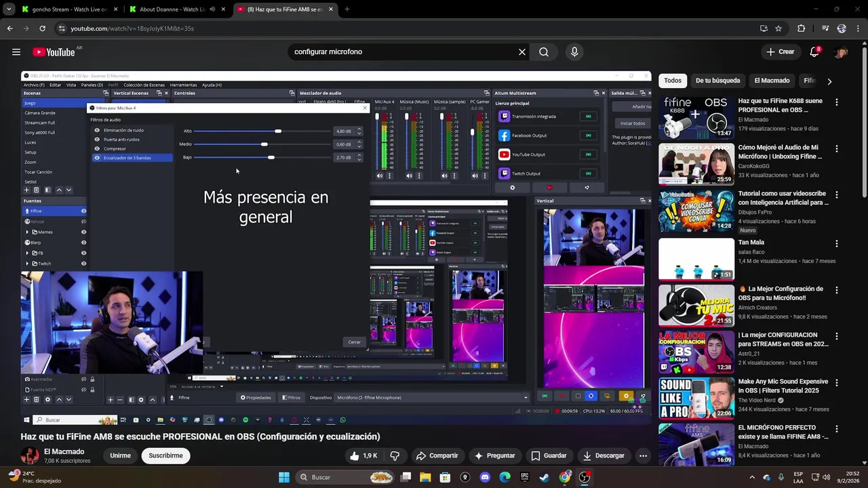Open options for La Mejor Configuración video
This screenshot has height=488, width=868.
pyautogui.click(x=836, y=290)
